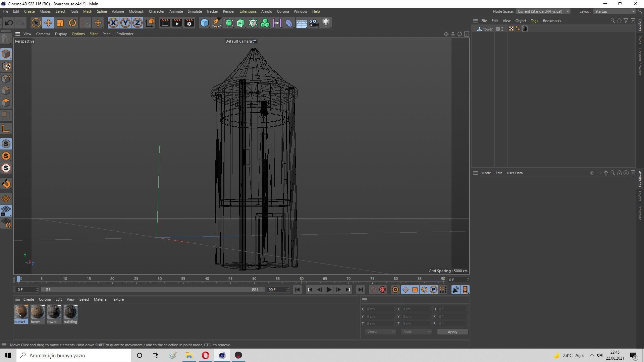Open File Explorer from taskbar
This screenshot has width=644, height=362.
click(x=189, y=355)
